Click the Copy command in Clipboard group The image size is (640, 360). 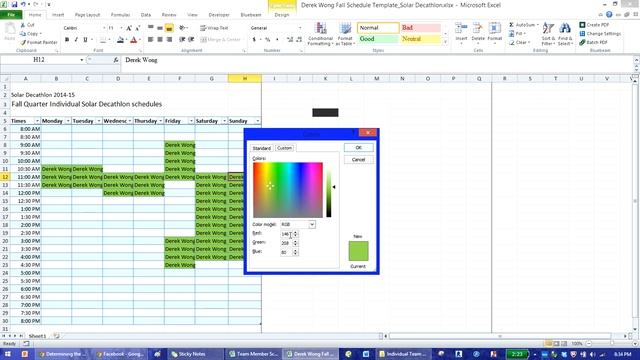[x=31, y=34]
